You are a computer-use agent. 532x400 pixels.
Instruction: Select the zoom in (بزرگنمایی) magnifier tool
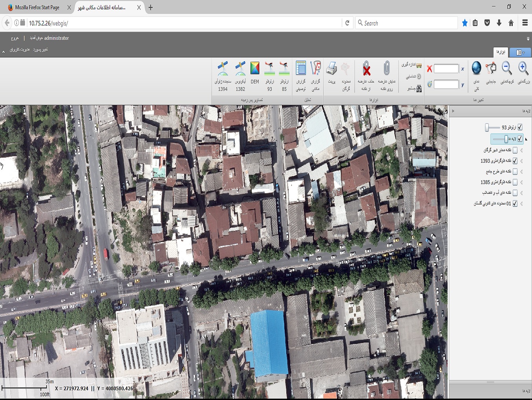point(523,69)
